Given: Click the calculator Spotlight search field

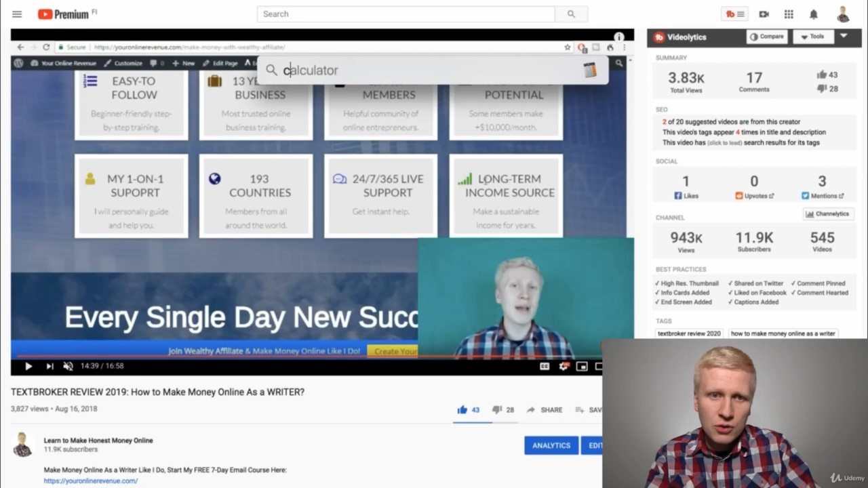Looking at the screenshot, I should 432,70.
